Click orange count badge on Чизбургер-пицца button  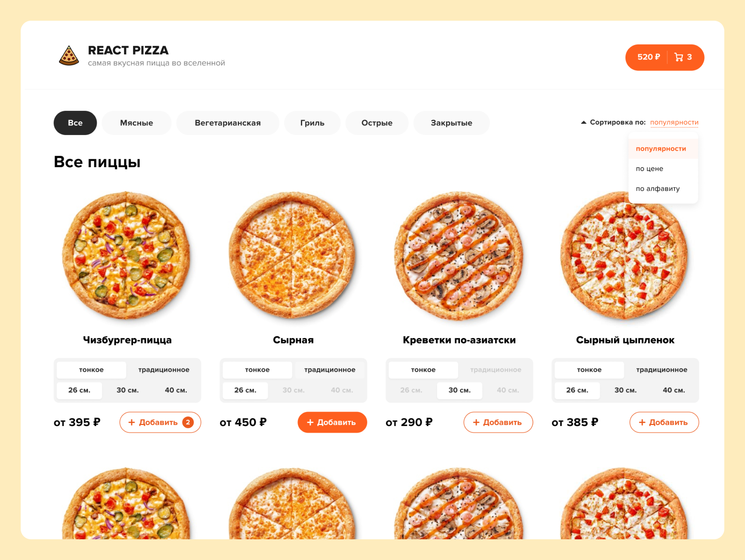pyautogui.click(x=188, y=422)
